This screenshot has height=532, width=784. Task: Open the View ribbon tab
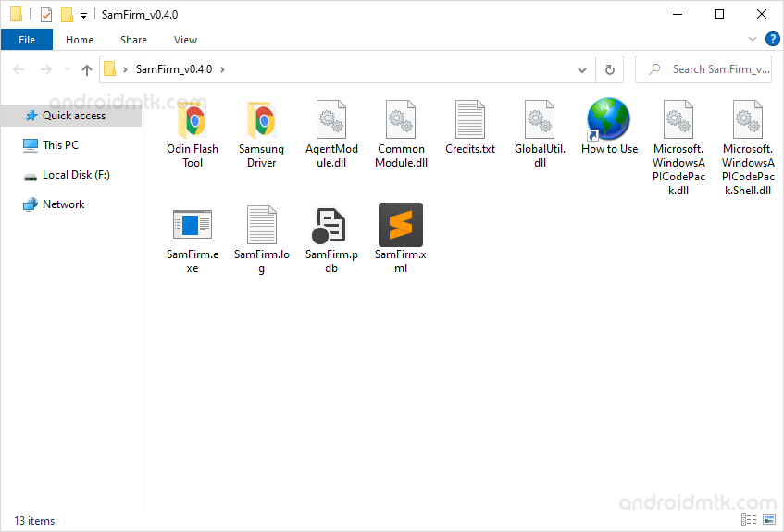point(185,40)
